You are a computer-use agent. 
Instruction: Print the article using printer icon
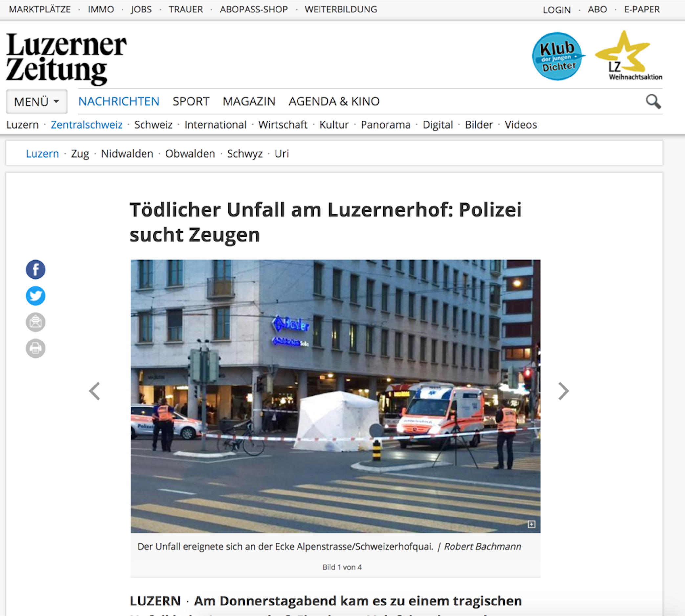coord(35,348)
